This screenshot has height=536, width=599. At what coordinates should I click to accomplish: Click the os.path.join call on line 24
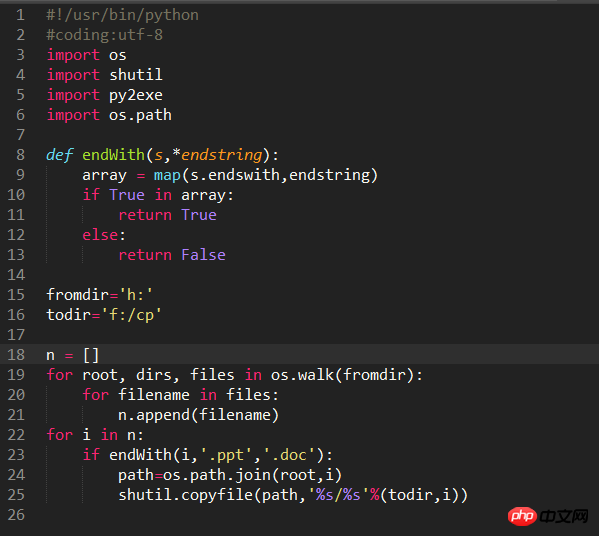(x=252, y=475)
